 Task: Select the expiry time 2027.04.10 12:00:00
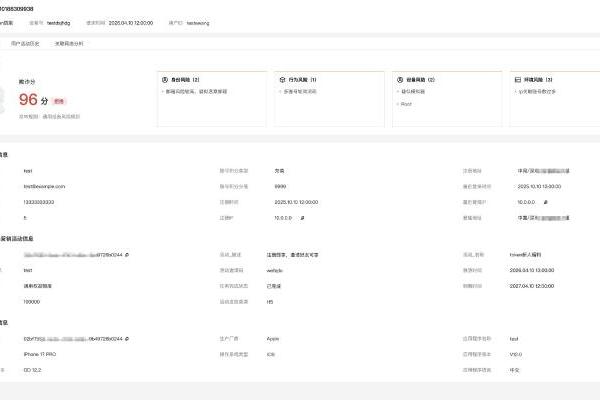pyautogui.click(x=532, y=286)
